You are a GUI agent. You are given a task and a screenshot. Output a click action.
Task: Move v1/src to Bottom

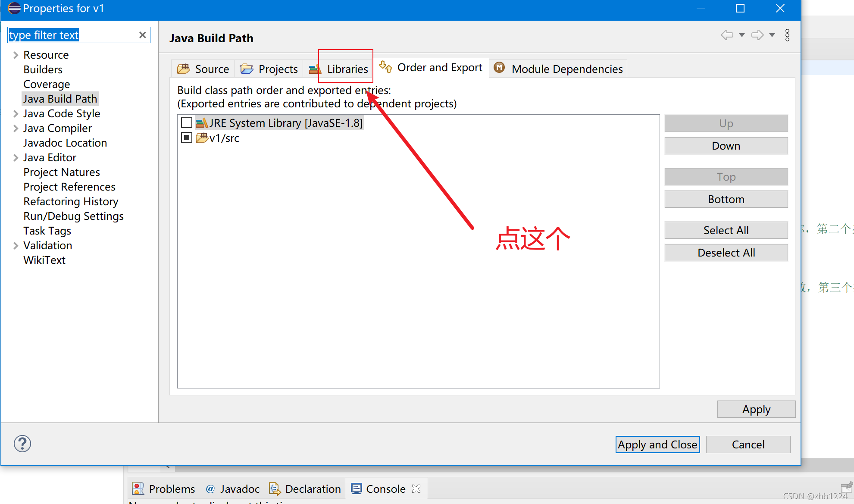click(x=726, y=199)
